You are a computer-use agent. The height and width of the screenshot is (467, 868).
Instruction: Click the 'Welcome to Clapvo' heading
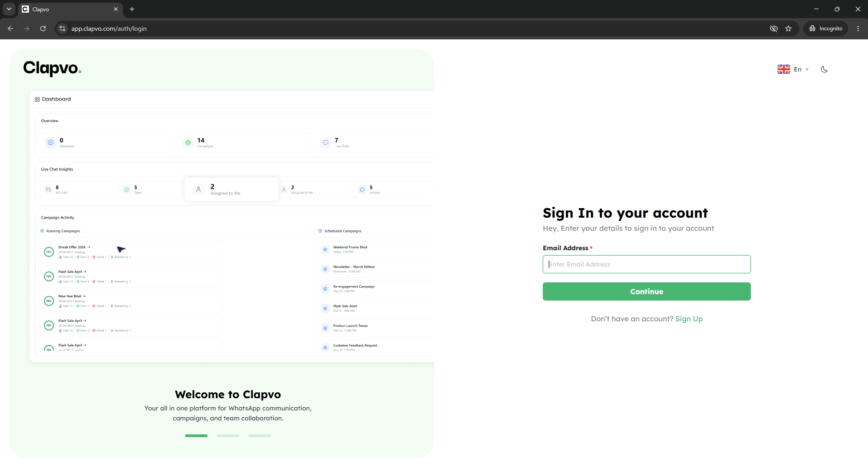coord(228,395)
